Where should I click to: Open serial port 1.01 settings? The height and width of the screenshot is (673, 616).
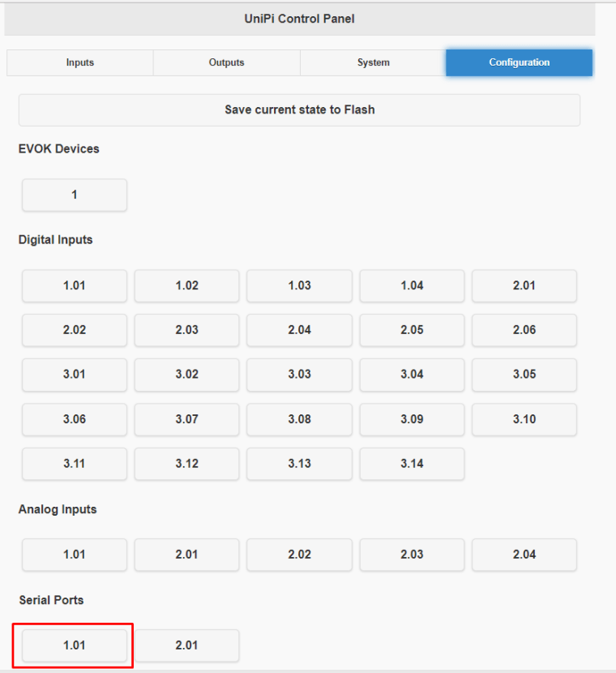[75, 645]
